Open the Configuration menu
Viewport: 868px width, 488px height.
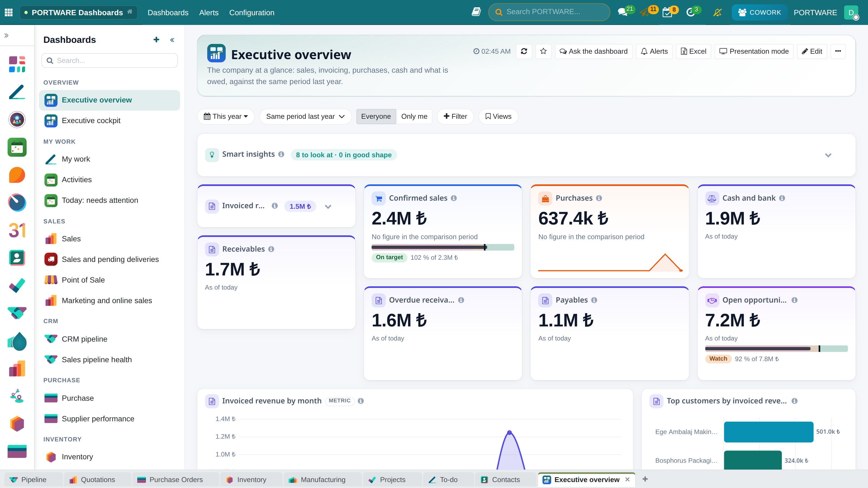click(x=252, y=12)
